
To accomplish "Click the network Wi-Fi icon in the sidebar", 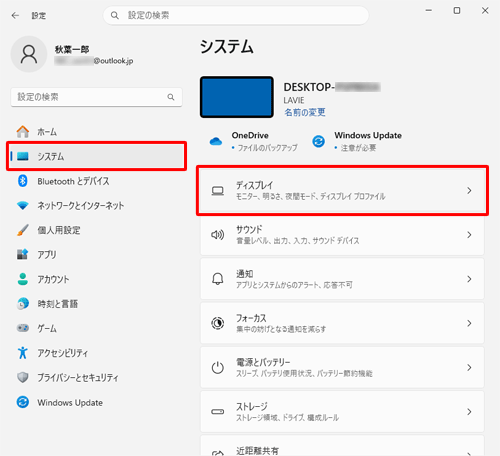I will tap(23, 205).
